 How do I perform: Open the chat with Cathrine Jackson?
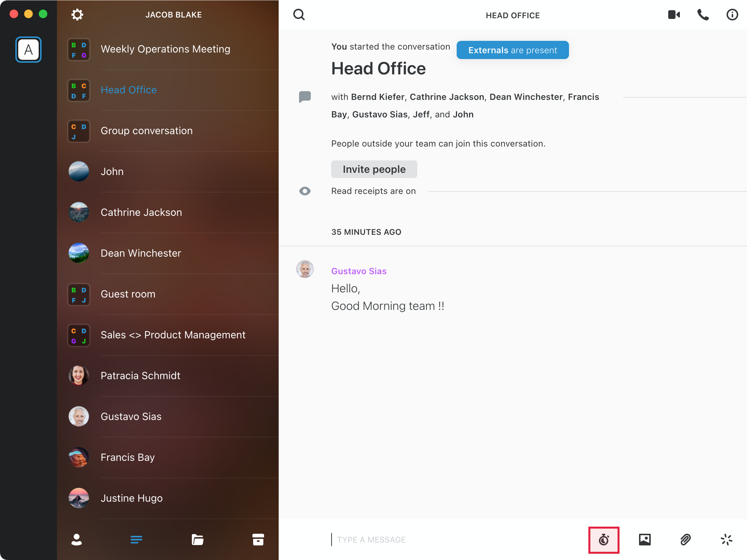coord(168,213)
